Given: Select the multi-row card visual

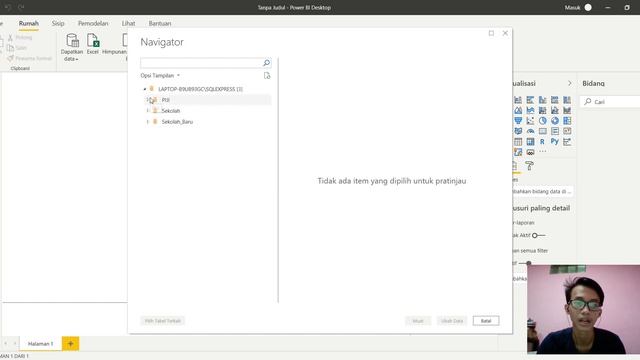Looking at the screenshot, I should (x=555, y=131).
